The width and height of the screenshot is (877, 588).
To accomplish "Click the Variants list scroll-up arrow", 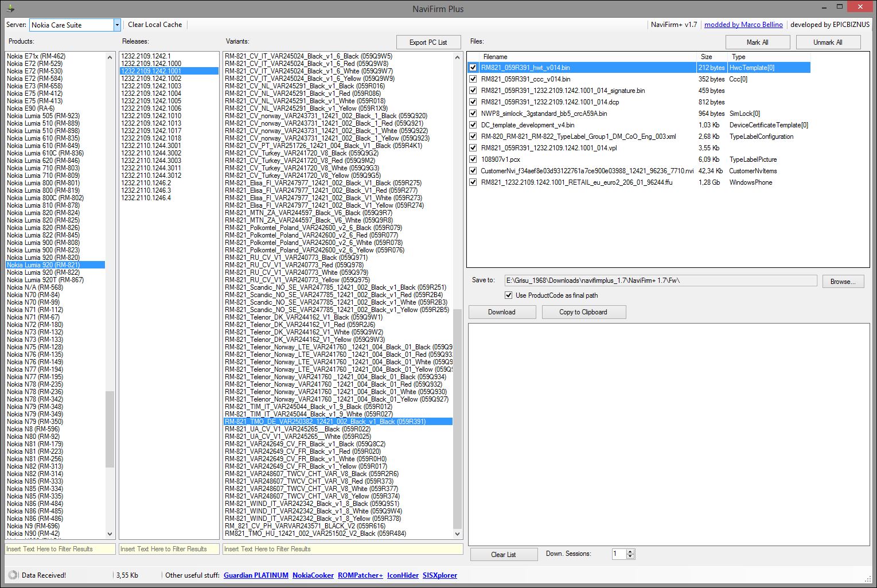I will click(457, 57).
